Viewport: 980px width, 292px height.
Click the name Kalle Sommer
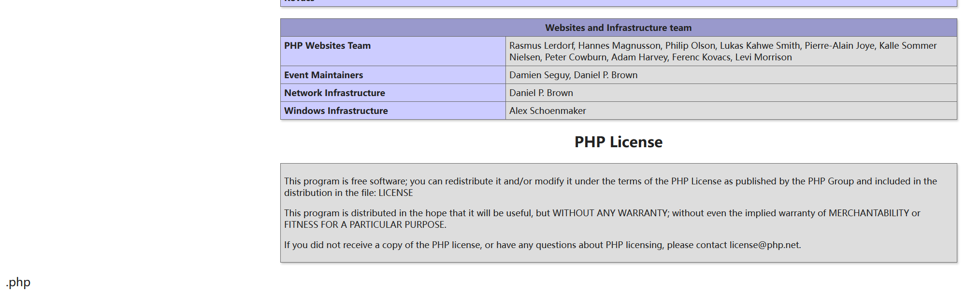tap(908, 46)
